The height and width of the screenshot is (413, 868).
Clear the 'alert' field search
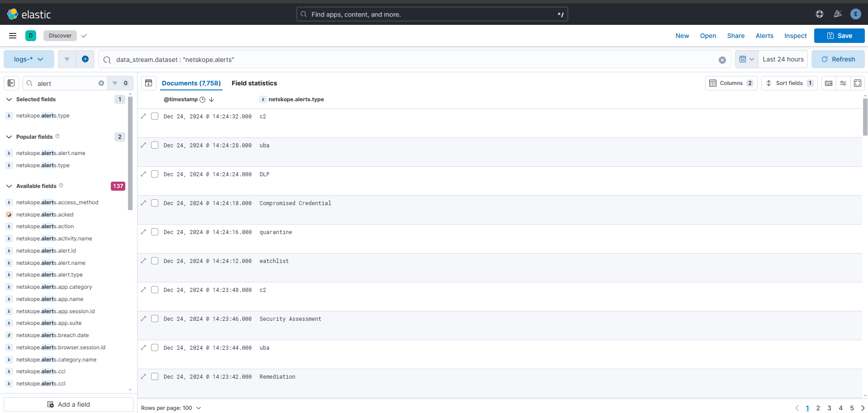point(101,83)
